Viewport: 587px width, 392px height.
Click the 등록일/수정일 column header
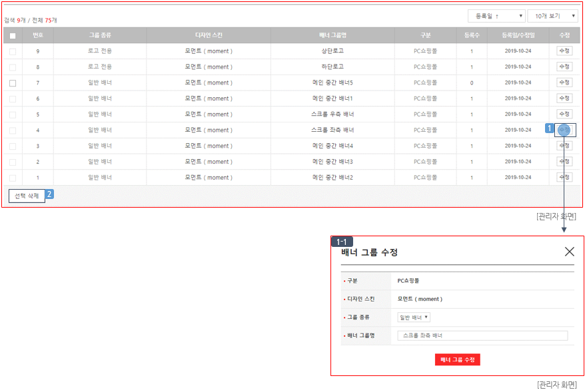click(518, 35)
